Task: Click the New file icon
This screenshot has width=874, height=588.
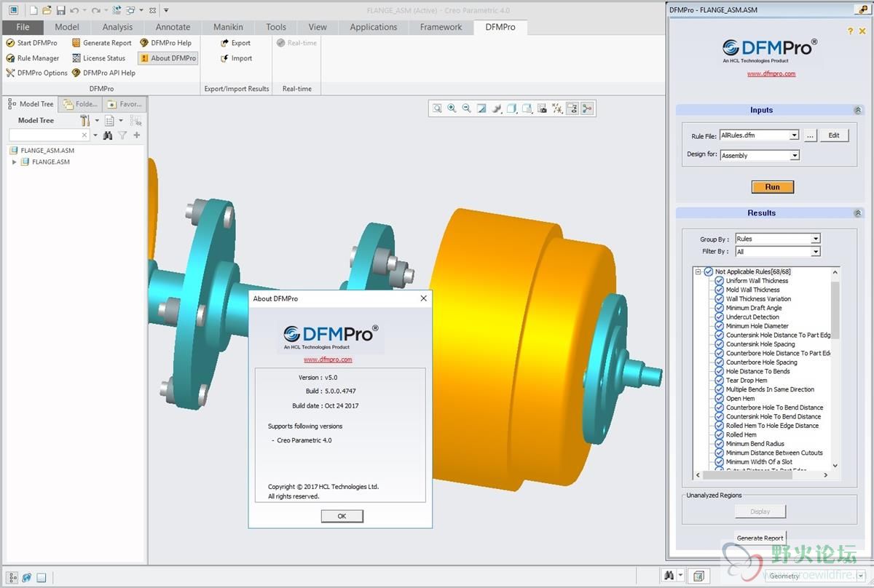Action: 34,10
